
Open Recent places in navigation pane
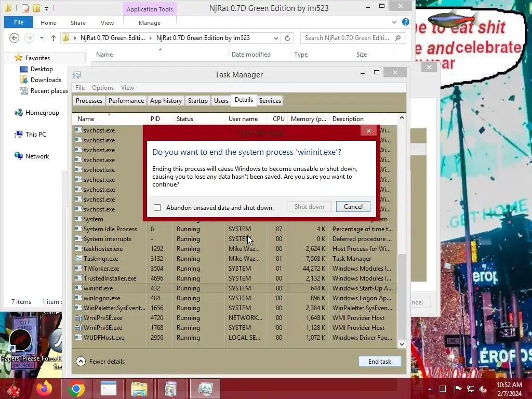(x=44, y=90)
